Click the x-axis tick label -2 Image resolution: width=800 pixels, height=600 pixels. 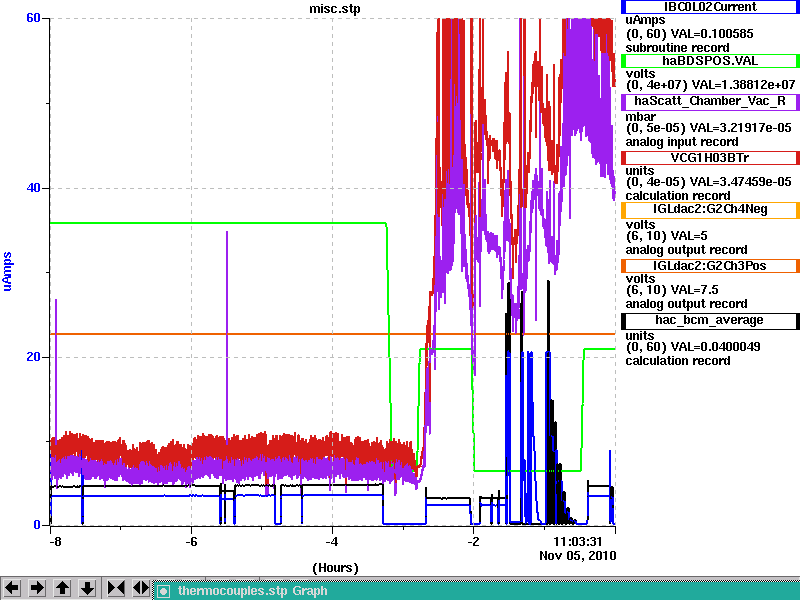(473, 541)
